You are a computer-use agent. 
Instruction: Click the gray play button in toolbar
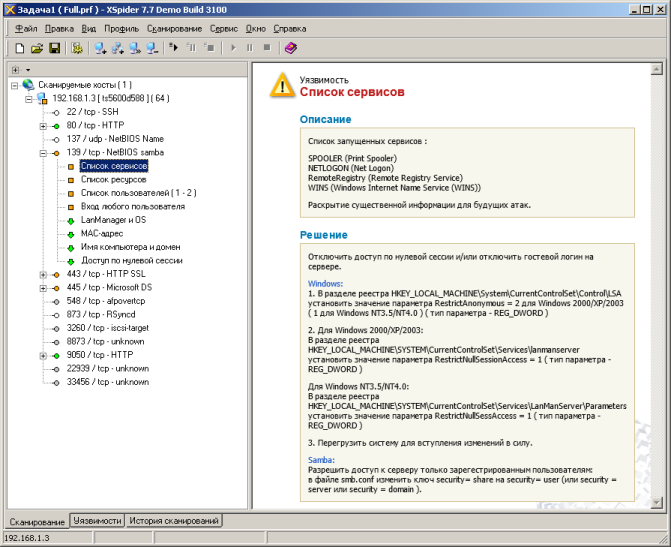coord(233,48)
